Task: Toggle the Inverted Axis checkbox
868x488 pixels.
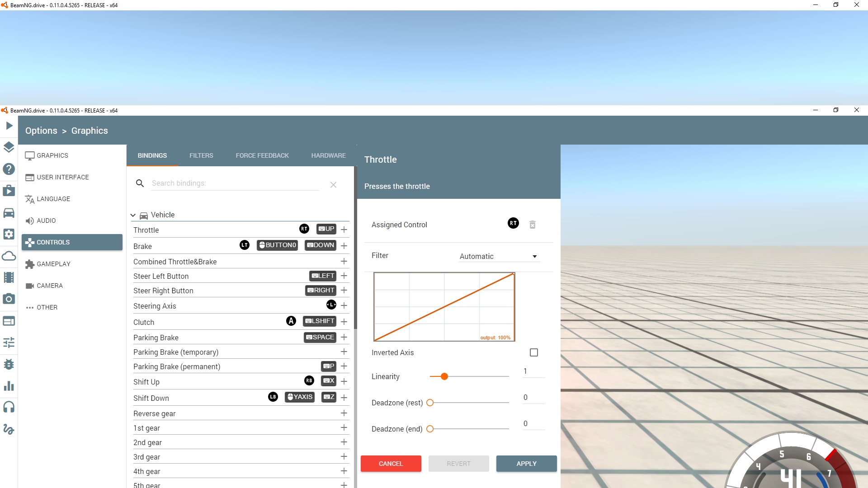Action: (534, 352)
